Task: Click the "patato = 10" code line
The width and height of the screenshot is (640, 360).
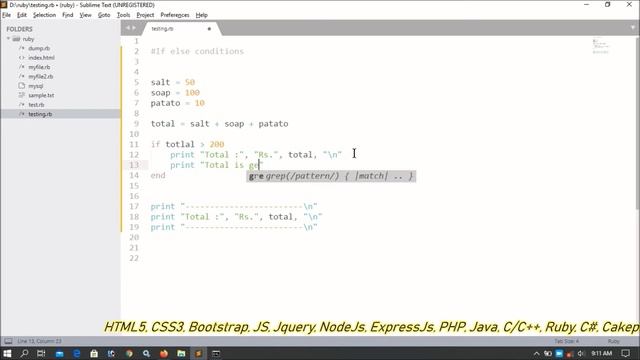Action: click(178, 103)
